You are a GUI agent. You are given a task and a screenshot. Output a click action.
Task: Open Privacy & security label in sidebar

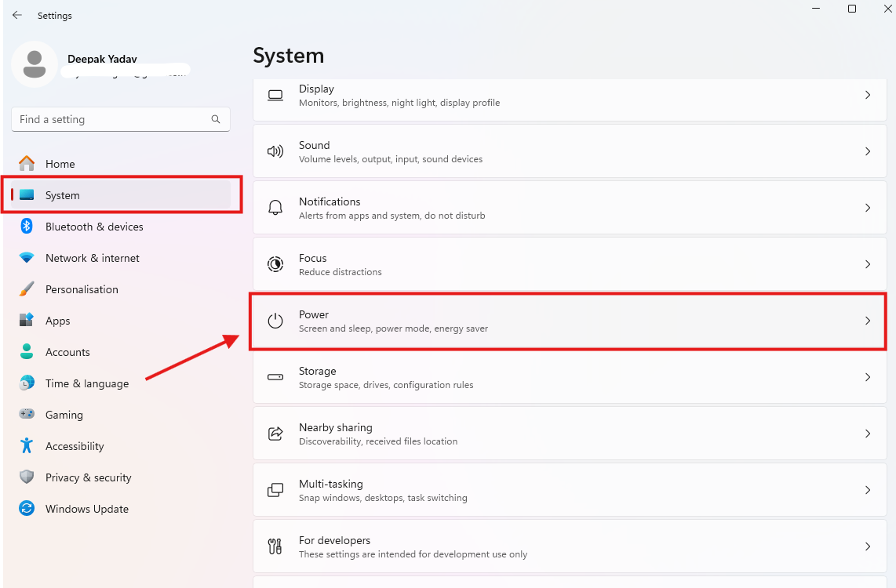(x=89, y=477)
